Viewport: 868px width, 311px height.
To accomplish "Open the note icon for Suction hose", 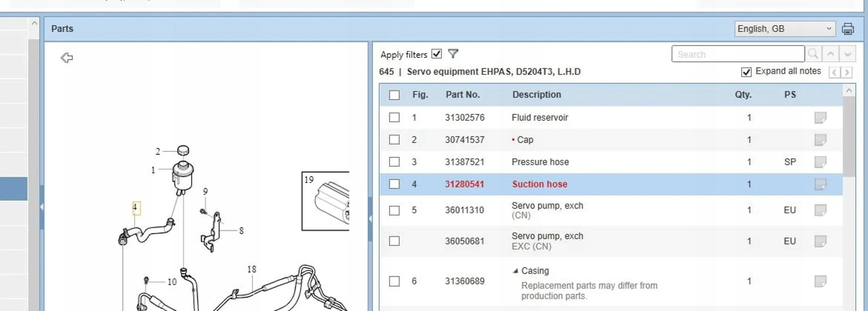I will coord(820,184).
